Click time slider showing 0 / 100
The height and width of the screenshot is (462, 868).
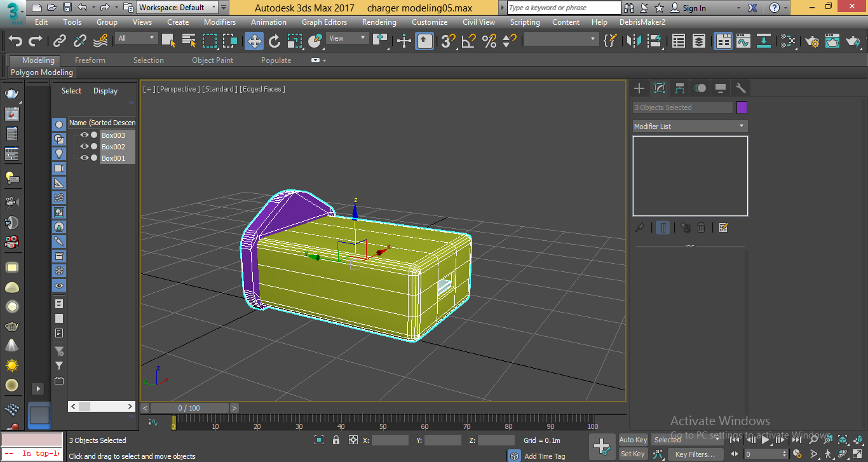(189, 408)
